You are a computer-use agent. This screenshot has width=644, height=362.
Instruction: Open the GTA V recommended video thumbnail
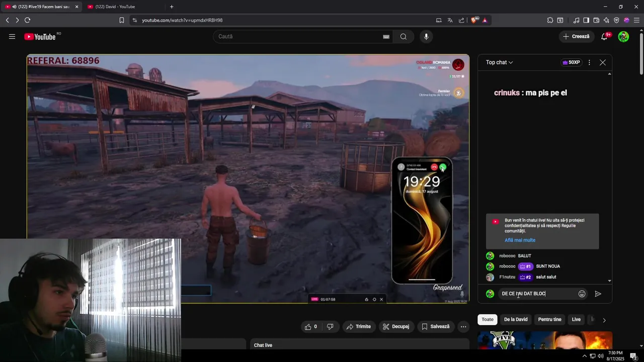click(545, 340)
